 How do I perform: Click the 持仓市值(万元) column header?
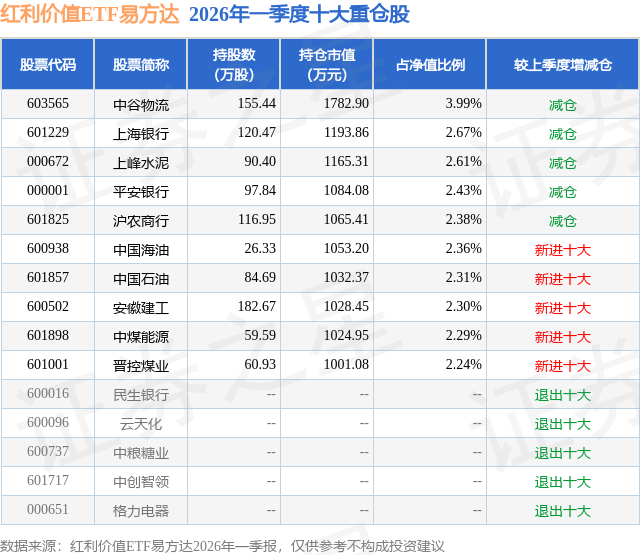(327, 64)
